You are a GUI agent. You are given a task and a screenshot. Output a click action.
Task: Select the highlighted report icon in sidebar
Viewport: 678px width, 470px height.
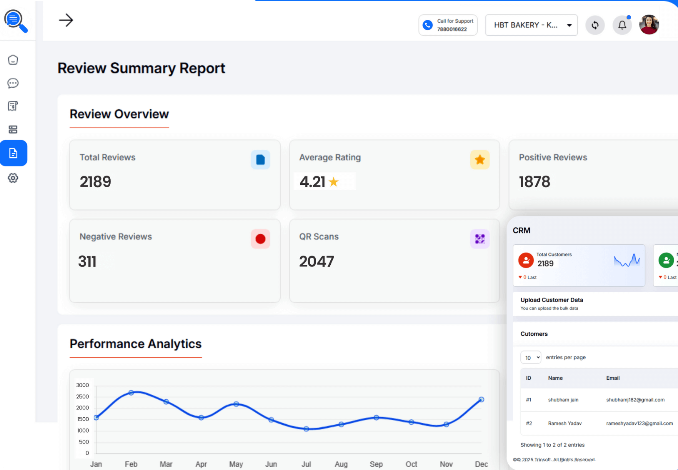(x=13, y=153)
